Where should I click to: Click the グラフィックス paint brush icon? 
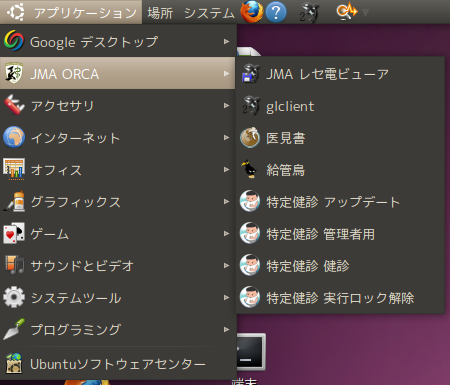point(14,201)
